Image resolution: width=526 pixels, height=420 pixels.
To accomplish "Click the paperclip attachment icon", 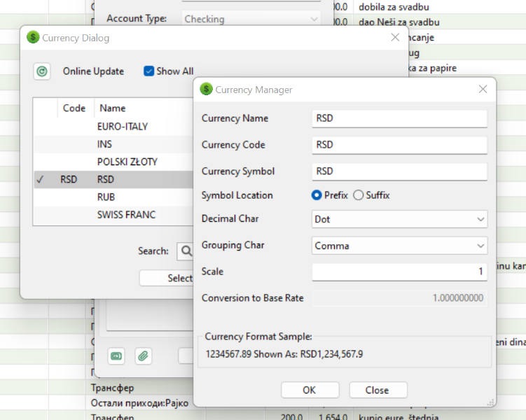I will tap(144, 356).
